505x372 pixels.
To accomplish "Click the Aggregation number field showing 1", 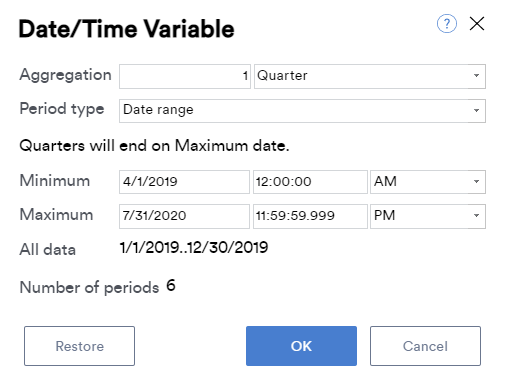I will [185, 76].
